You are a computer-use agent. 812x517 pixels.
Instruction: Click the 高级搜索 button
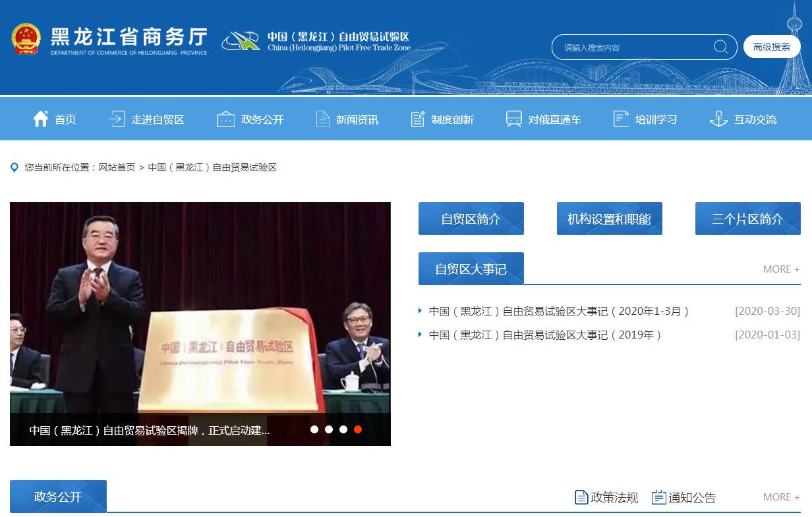click(771, 47)
